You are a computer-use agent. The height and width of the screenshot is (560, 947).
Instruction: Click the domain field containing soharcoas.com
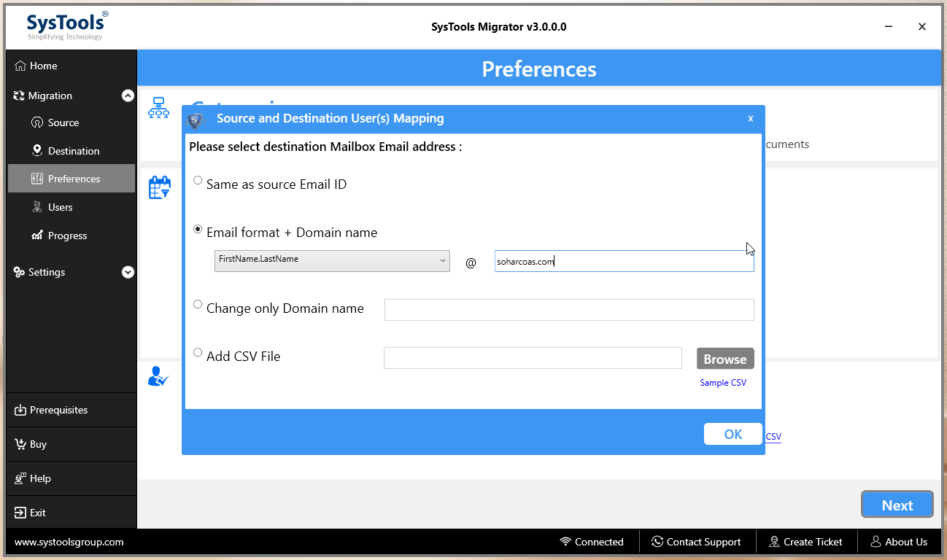[x=624, y=261]
